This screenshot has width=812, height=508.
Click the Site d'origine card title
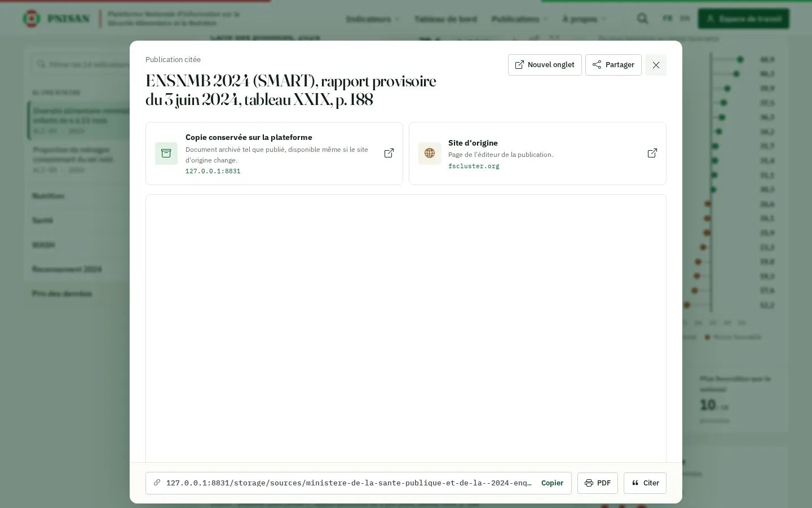473,143
